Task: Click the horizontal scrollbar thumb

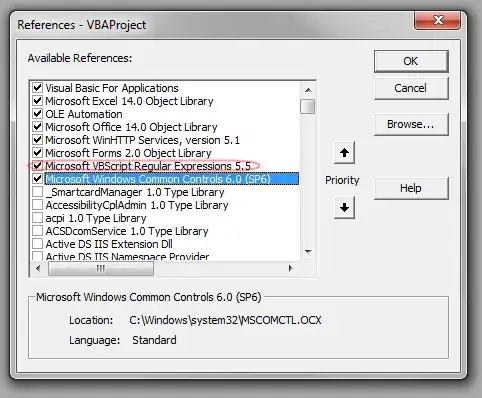Action: click(x=101, y=268)
